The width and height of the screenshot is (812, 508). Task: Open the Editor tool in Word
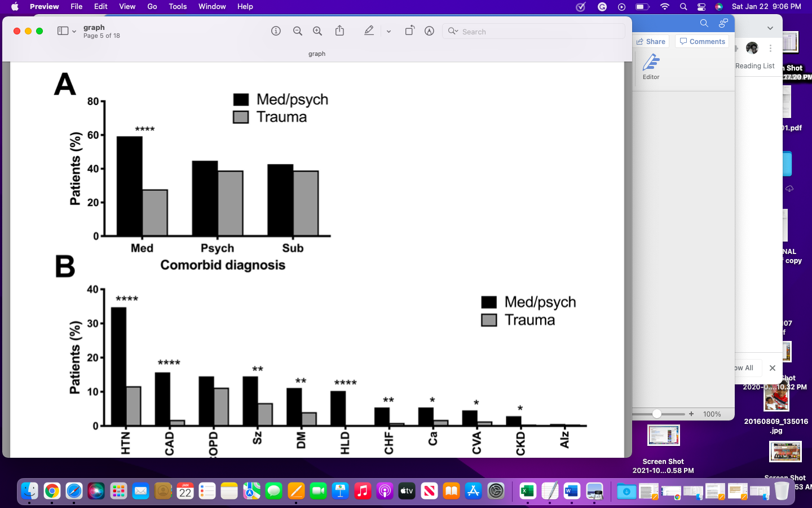[651, 67]
